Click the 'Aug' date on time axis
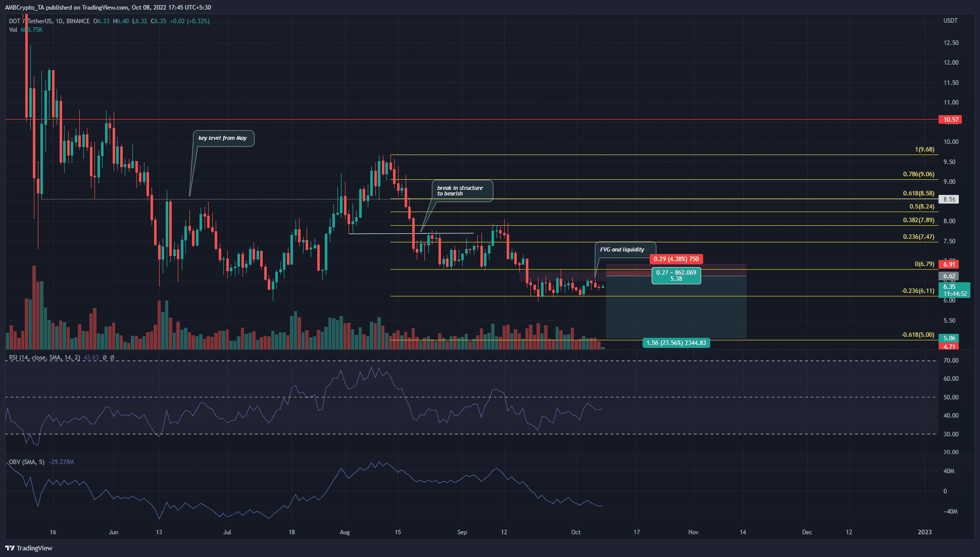Screen dimensions: 980x557 point(345,532)
